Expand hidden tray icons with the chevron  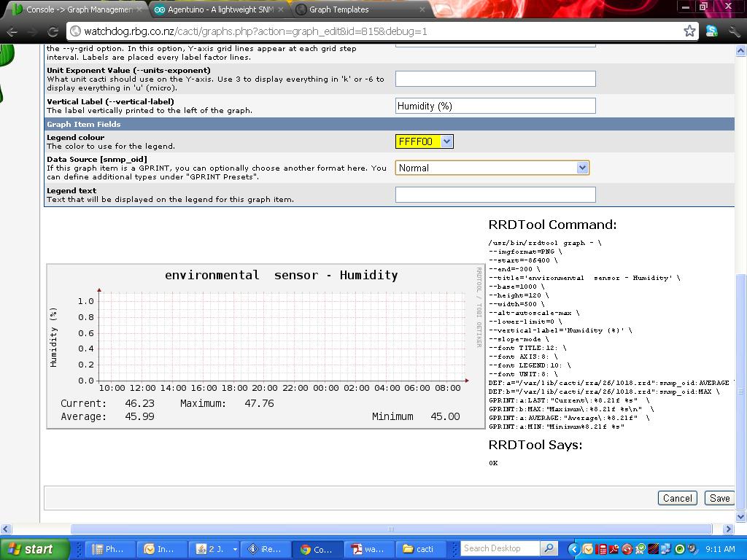tap(575, 549)
